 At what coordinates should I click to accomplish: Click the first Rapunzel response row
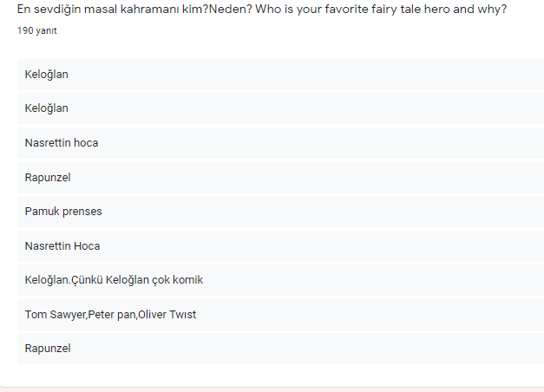[x=279, y=177]
